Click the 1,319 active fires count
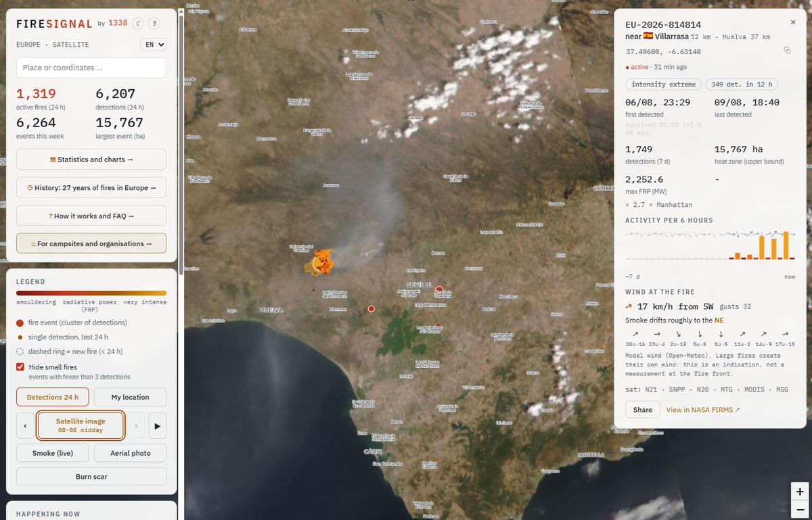The image size is (812, 520). click(x=36, y=94)
